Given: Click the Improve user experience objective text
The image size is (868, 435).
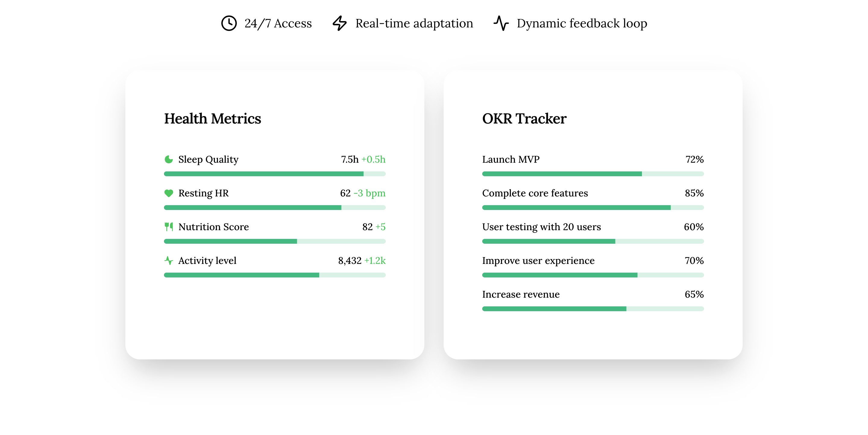Looking at the screenshot, I should click(x=538, y=260).
